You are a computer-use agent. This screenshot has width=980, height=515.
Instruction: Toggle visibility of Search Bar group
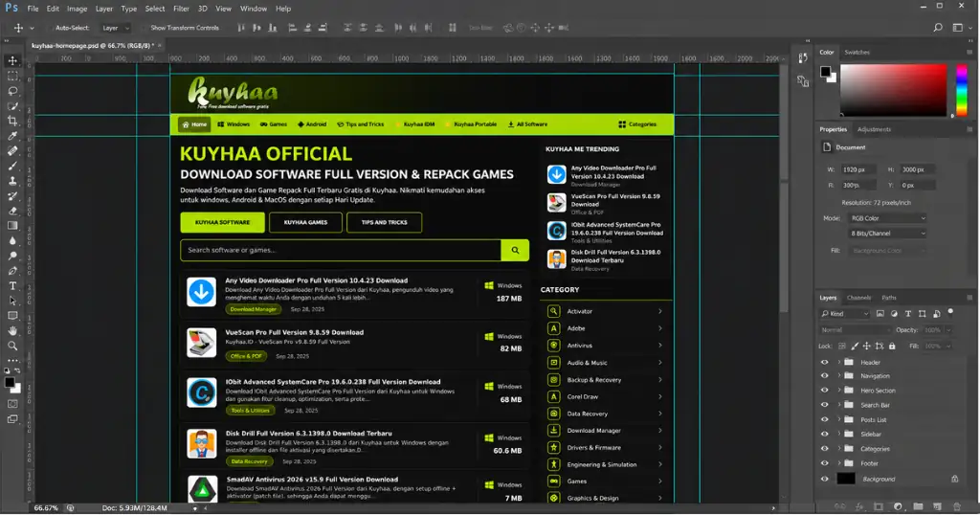tap(824, 404)
